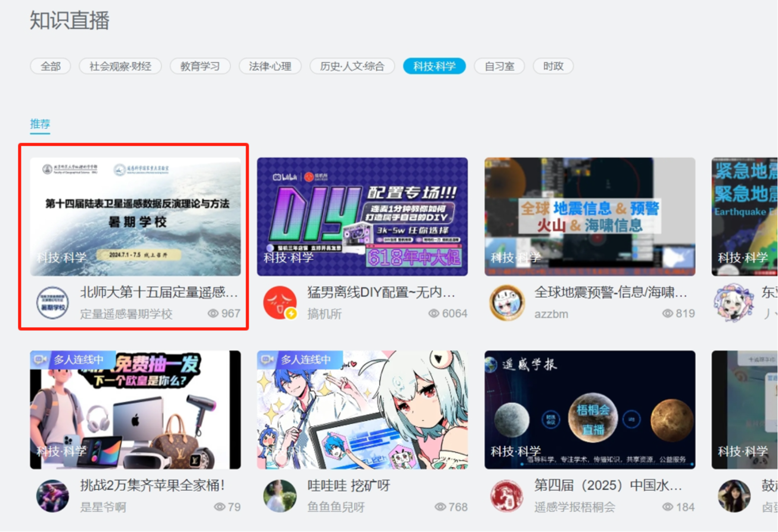
Task: Click the 是星爷啊 streamer avatar
Action: pos(53,496)
